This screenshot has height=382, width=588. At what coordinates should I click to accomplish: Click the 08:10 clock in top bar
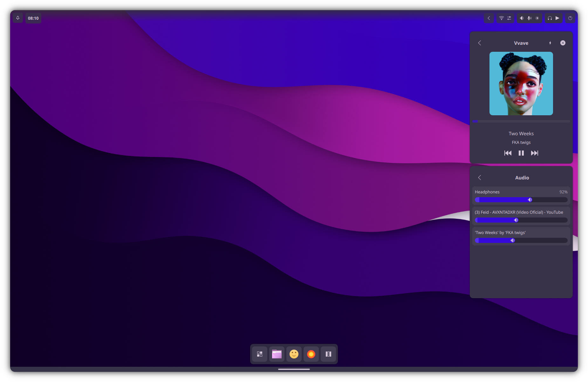tap(33, 18)
